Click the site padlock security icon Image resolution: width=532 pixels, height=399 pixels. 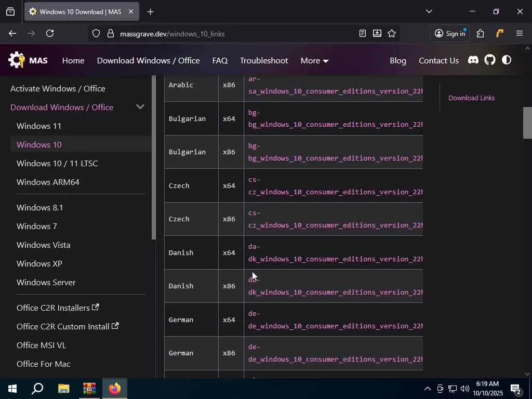tap(110, 34)
